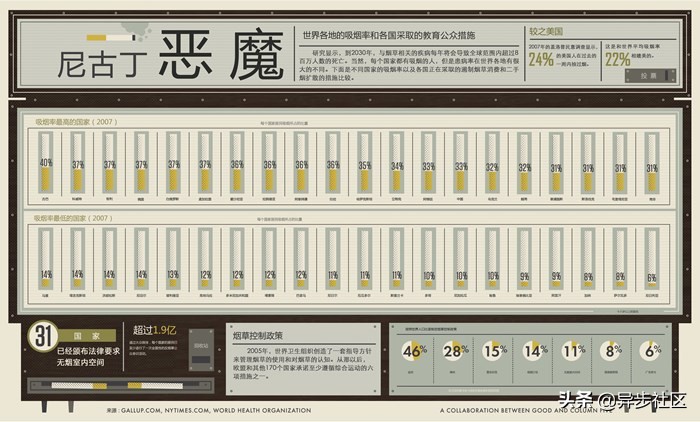
Task: Select the 28% pie chart
Action: pos(454,351)
